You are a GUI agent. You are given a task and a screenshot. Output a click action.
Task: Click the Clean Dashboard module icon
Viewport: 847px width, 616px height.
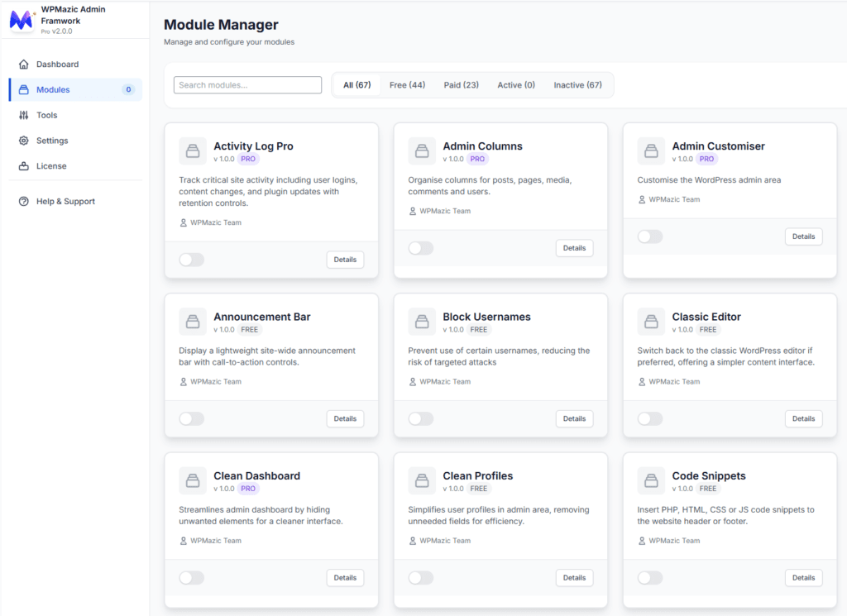[x=193, y=480]
